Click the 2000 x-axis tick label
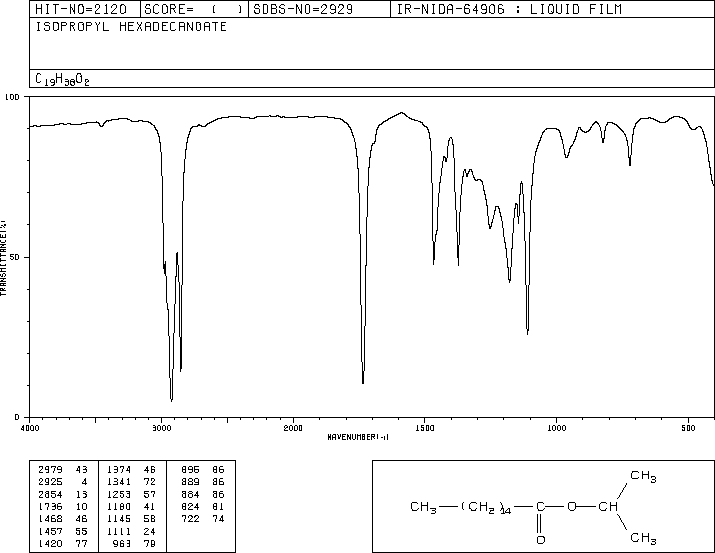 [x=293, y=428]
